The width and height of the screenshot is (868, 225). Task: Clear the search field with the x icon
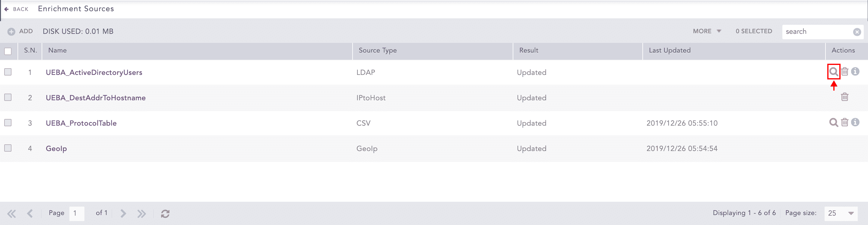[857, 31]
